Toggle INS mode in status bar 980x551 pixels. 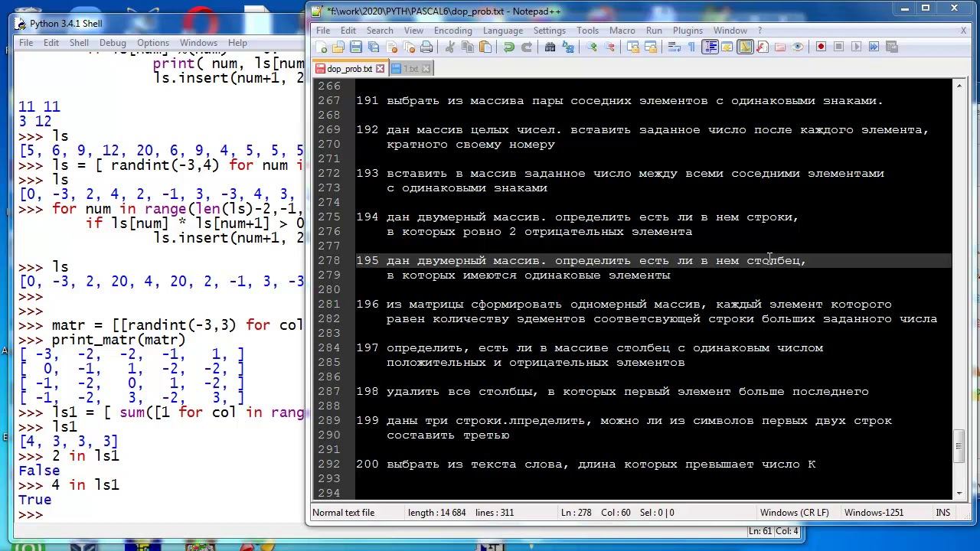tap(942, 513)
